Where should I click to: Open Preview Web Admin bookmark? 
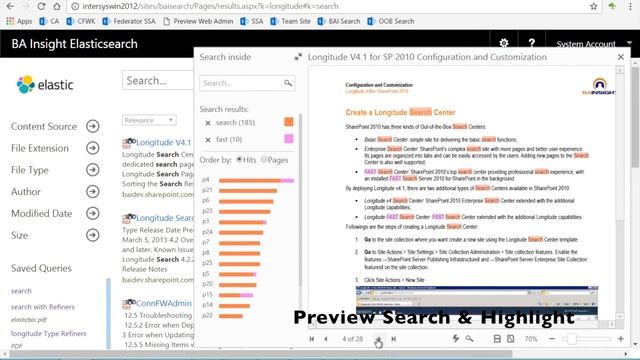coord(198,21)
